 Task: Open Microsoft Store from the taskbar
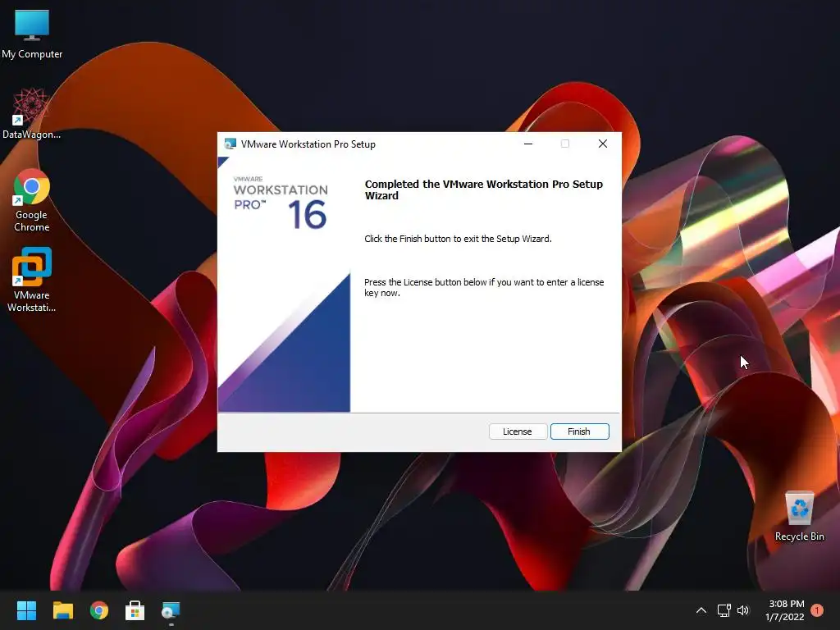click(x=135, y=610)
